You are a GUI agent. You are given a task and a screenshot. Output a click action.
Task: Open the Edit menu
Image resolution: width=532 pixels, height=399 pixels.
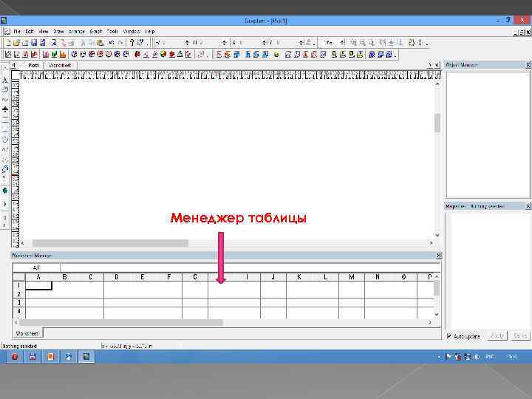click(30, 31)
